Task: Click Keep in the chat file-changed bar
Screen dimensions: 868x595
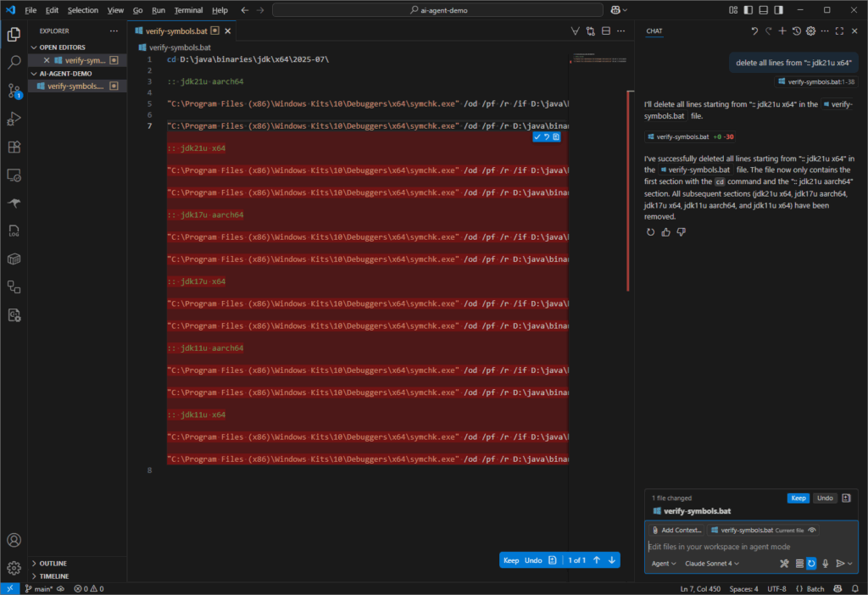Action: (x=798, y=498)
